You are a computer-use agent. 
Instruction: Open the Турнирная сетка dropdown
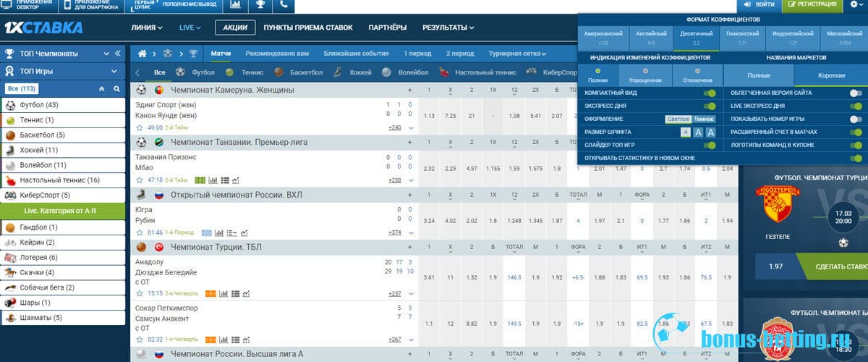tap(517, 54)
